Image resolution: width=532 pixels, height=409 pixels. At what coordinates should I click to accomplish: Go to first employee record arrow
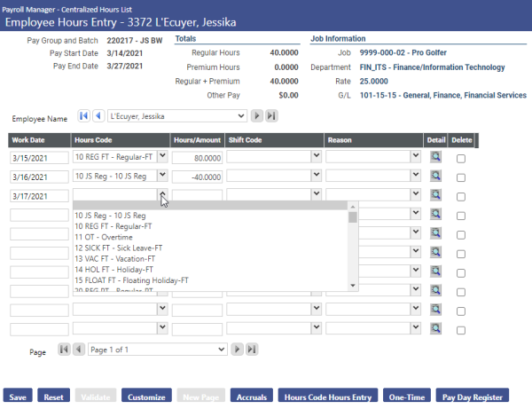[84, 115]
